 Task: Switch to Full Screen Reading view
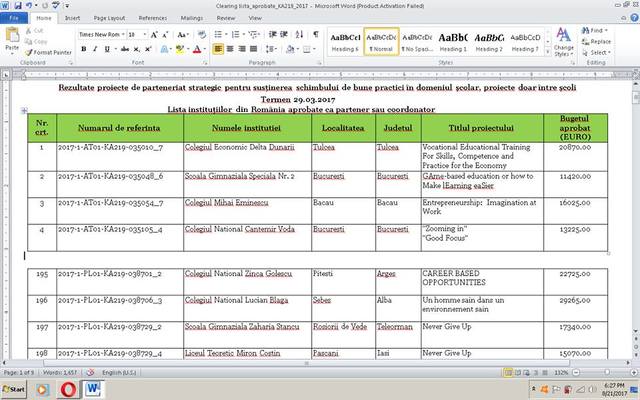click(518, 372)
